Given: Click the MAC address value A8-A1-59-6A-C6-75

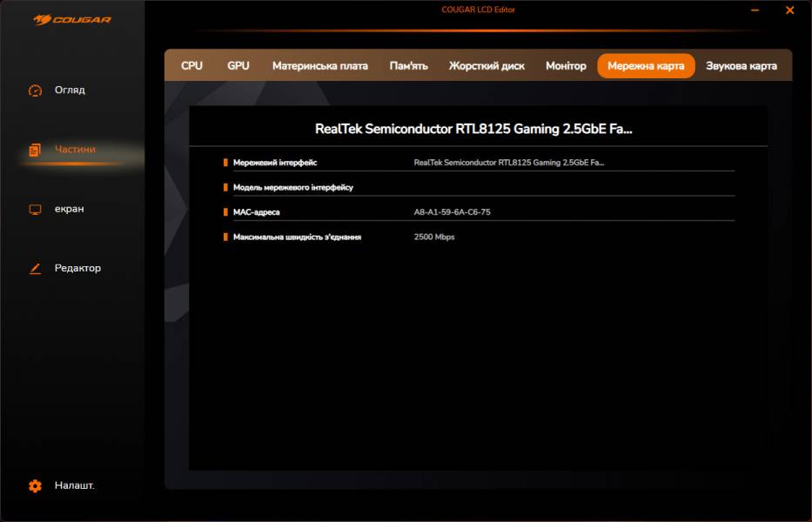Looking at the screenshot, I should [x=452, y=212].
